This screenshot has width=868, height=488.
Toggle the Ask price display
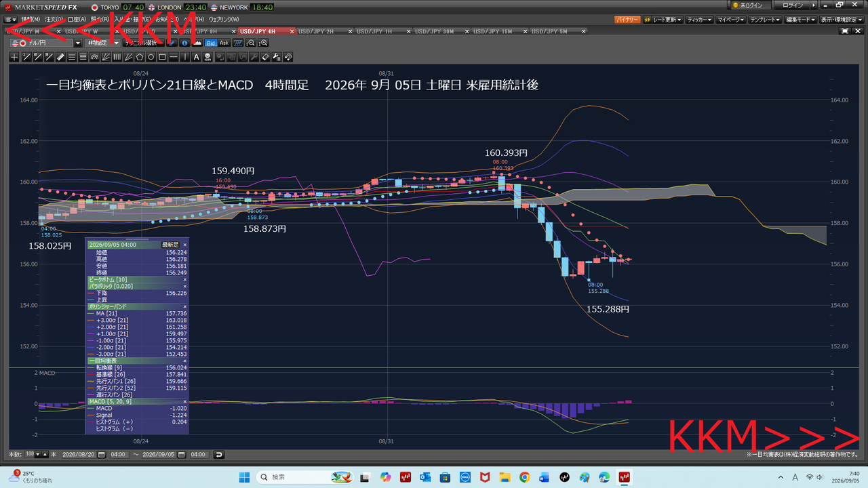click(x=224, y=43)
